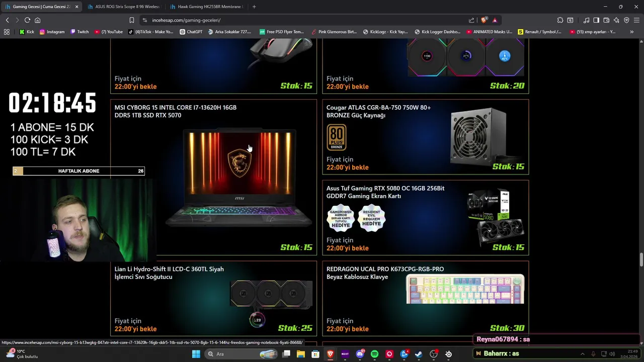Click the RTX 5080 graphics card image
The width and height of the screenshot is (644, 362).
(496, 216)
